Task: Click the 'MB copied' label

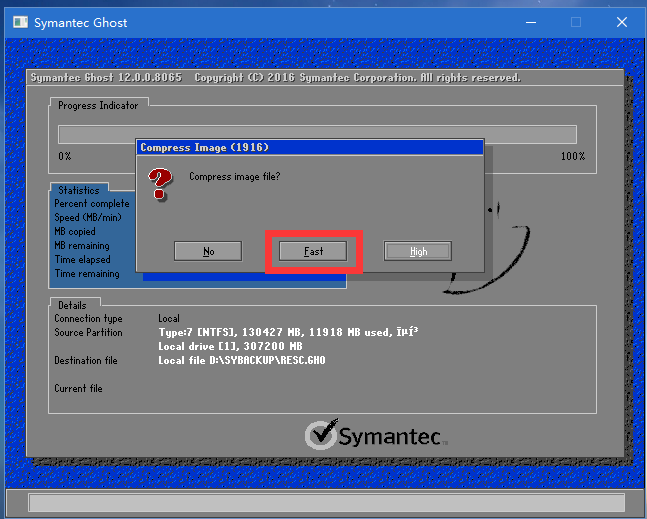Action: (x=75, y=231)
